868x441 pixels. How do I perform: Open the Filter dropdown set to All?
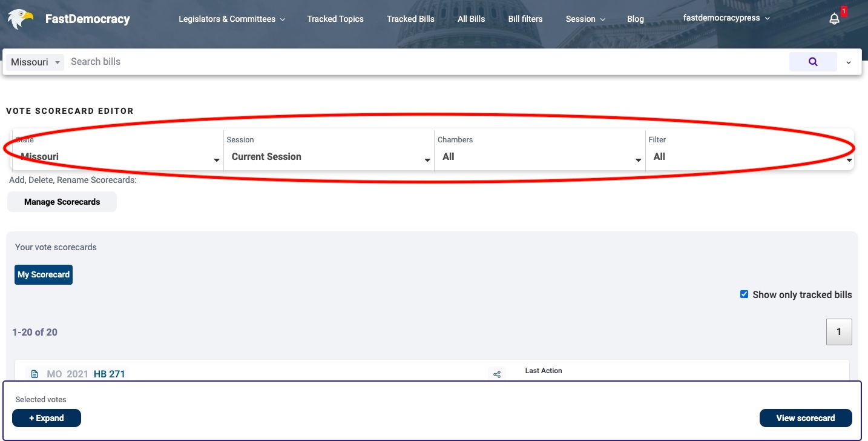click(749, 156)
